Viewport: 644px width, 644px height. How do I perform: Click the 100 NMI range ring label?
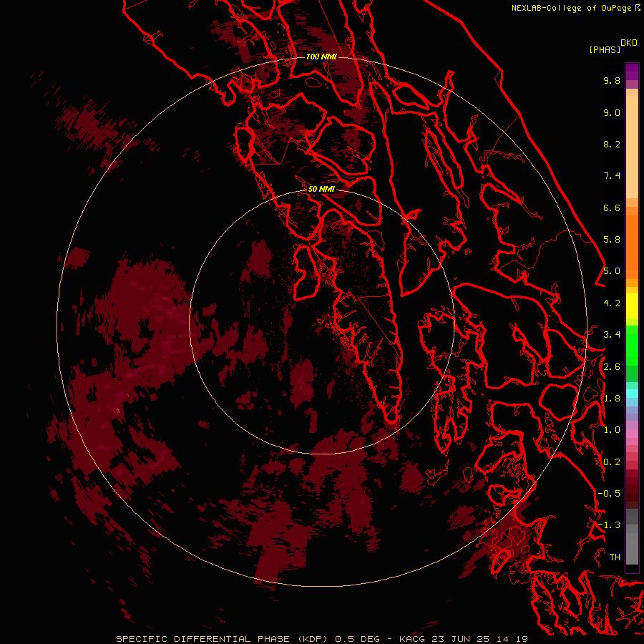coord(321,57)
